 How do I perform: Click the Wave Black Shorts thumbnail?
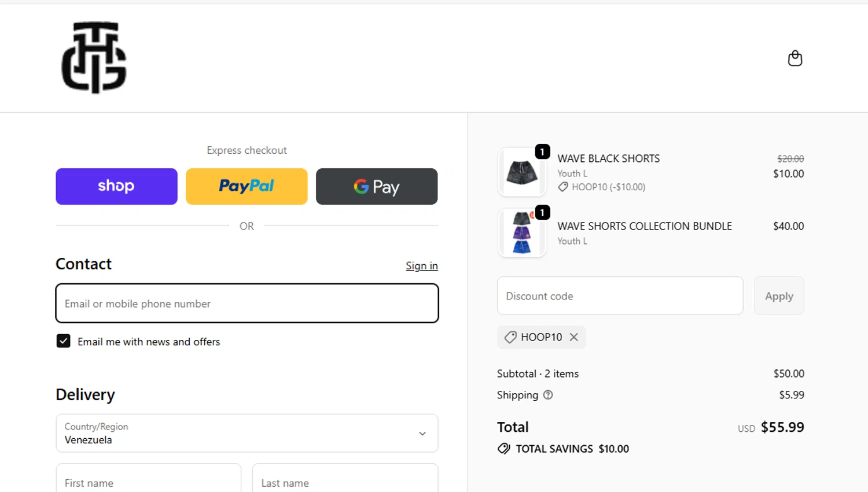522,172
